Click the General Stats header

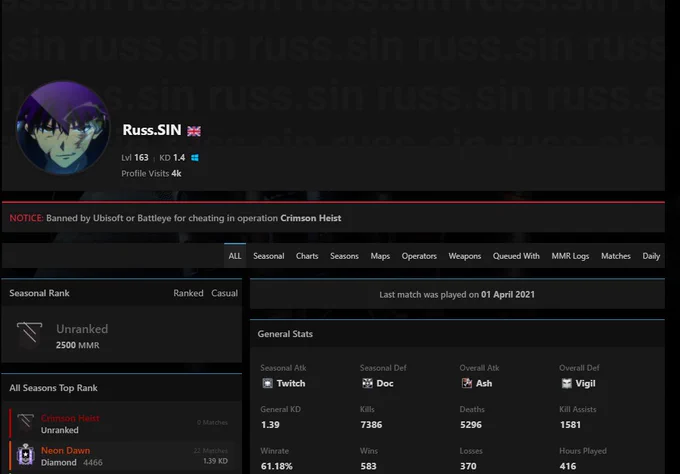click(x=285, y=334)
